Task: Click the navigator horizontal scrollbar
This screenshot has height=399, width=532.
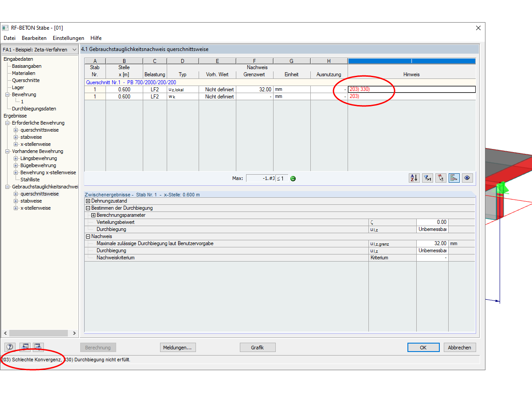Action: 39,333
